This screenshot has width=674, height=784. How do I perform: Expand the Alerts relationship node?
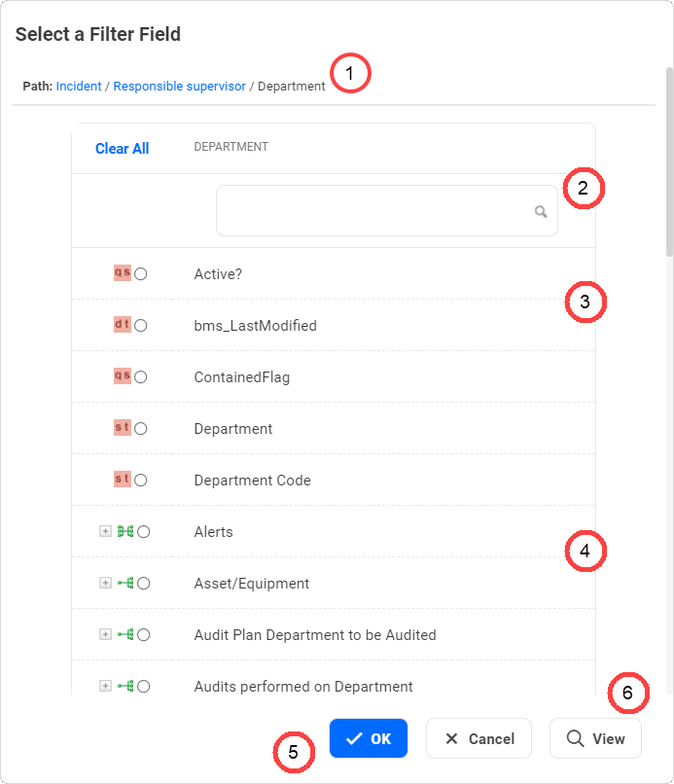pos(105,531)
